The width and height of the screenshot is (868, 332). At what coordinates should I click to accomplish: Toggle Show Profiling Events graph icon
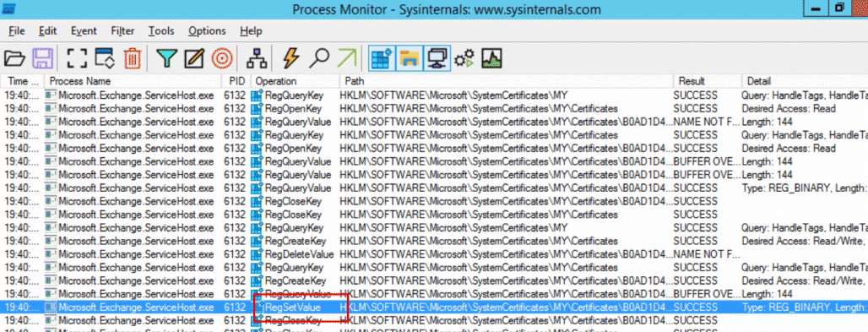[x=491, y=57]
